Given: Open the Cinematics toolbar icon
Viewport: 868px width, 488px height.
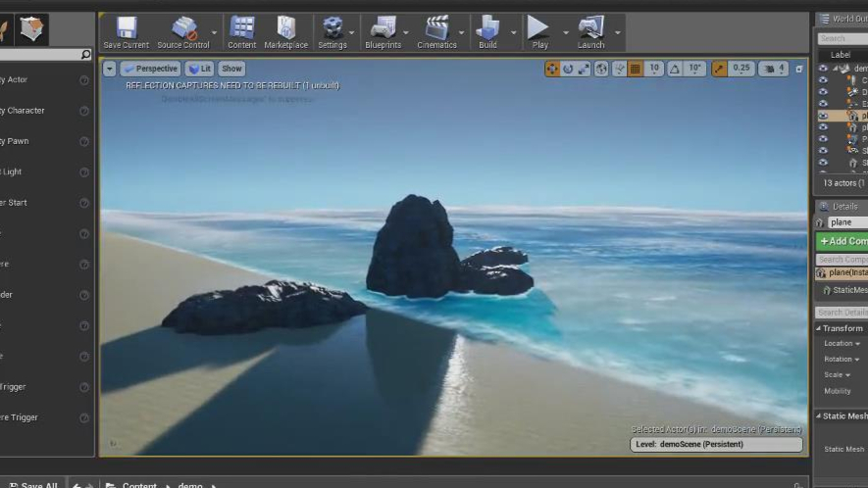Looking at the screenshot, I should tap(436, 32).
